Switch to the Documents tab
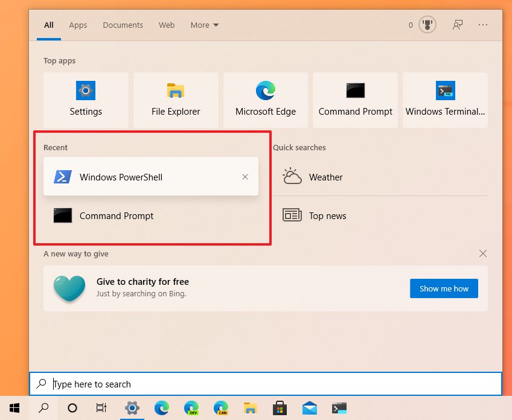The height and width of the screenshot is (420, 512). (x=123, y=25)
